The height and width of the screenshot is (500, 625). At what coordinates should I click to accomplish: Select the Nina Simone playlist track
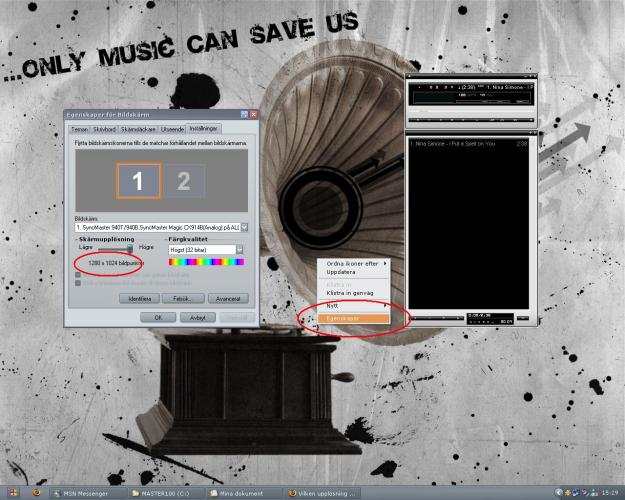click(x=468, y=144)
